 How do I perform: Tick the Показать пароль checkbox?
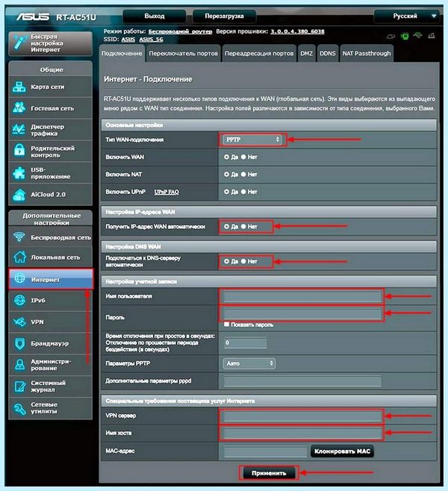226,325
